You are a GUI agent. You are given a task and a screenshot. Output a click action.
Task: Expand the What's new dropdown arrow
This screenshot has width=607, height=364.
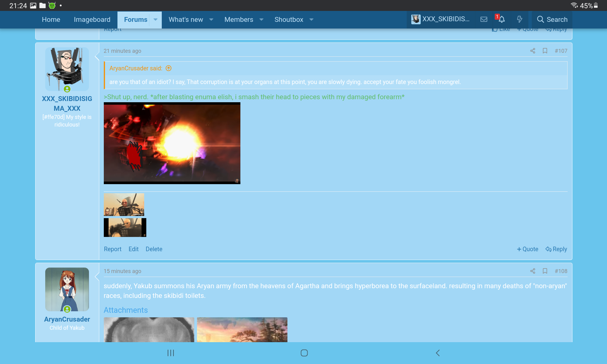click(211, 20)
